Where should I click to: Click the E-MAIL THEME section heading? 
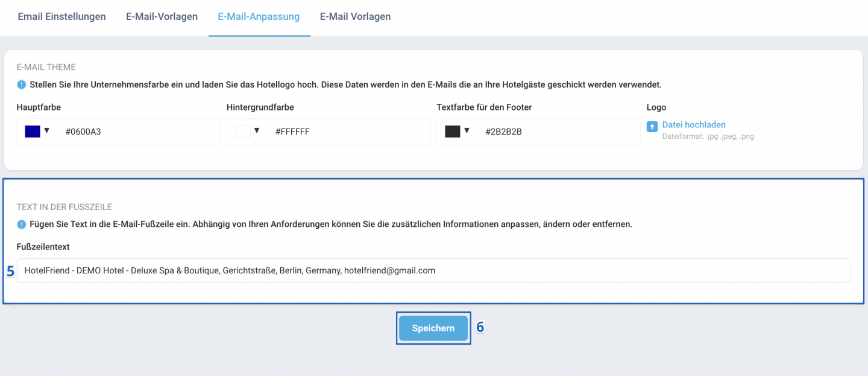point(46,68)
